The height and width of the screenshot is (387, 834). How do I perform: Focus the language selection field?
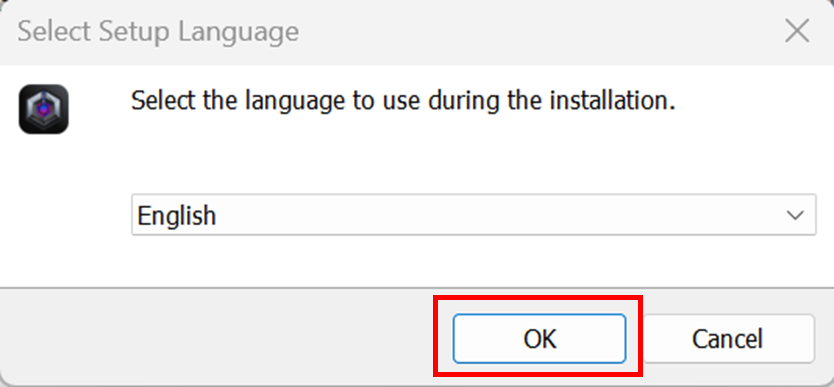pos(473,215)
